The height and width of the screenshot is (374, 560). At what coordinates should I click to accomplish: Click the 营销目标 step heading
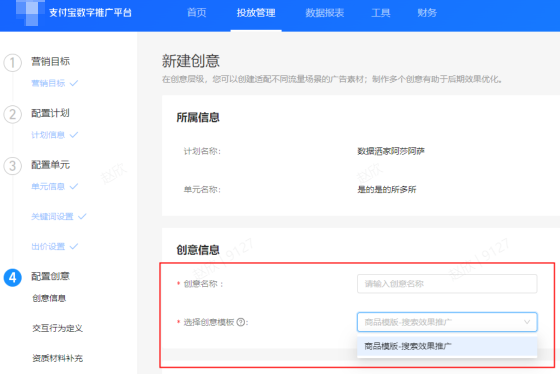coord(50,61)
